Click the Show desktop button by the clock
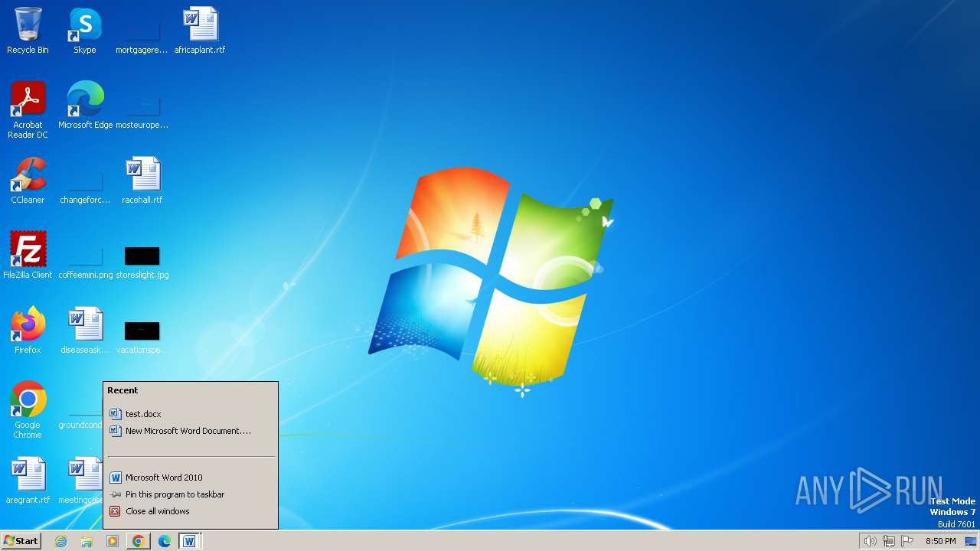Viewport: 980px width, 551px height. [x=971, y=541]
